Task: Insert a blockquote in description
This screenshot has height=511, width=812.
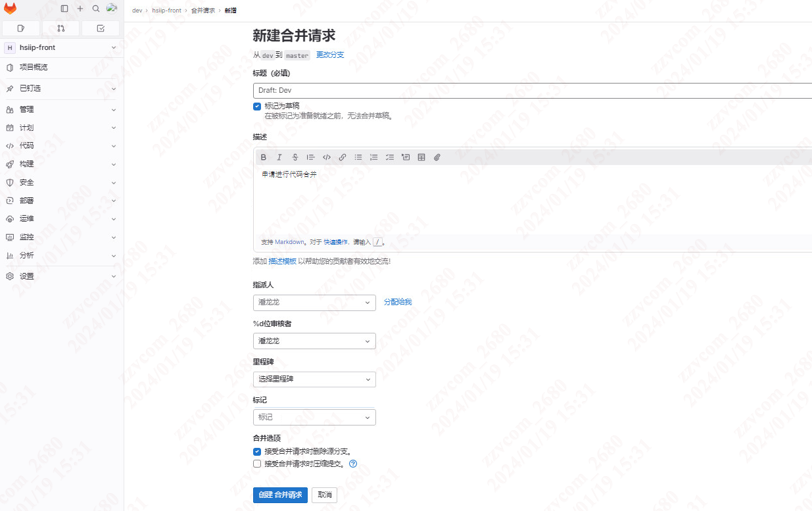Action: (311, 157)
